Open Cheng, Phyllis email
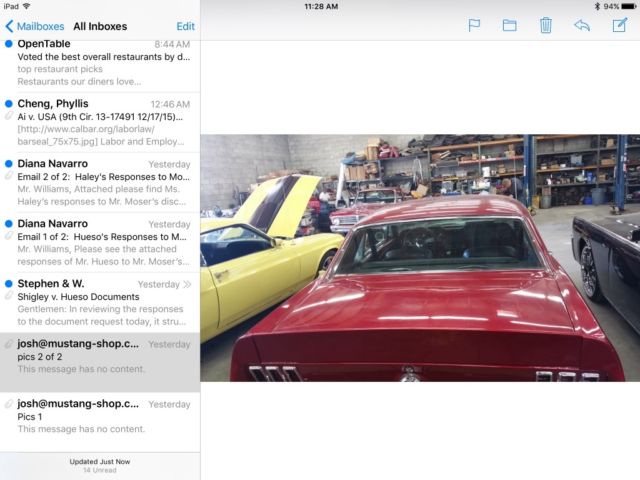This screenshot has height=480, width=640. (100, 123)
